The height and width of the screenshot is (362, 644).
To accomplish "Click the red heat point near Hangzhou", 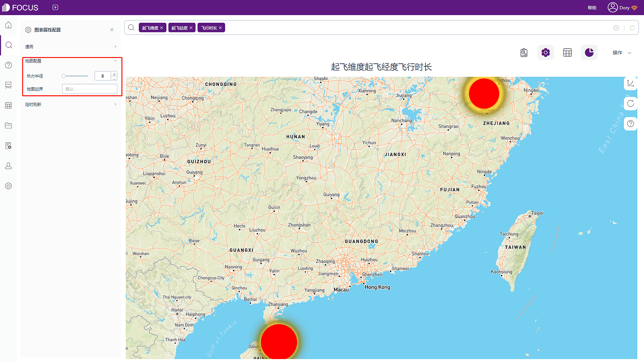I will tap(484, 94).
